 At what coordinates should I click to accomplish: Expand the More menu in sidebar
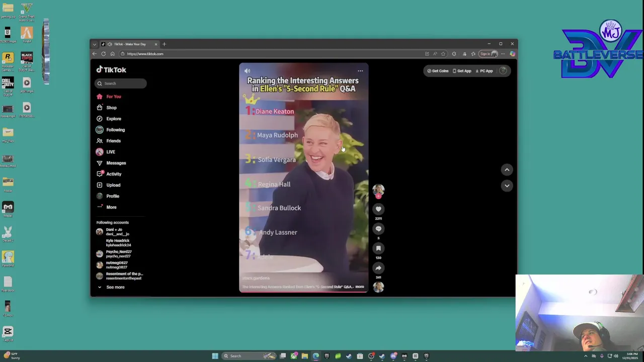point(107,207)
